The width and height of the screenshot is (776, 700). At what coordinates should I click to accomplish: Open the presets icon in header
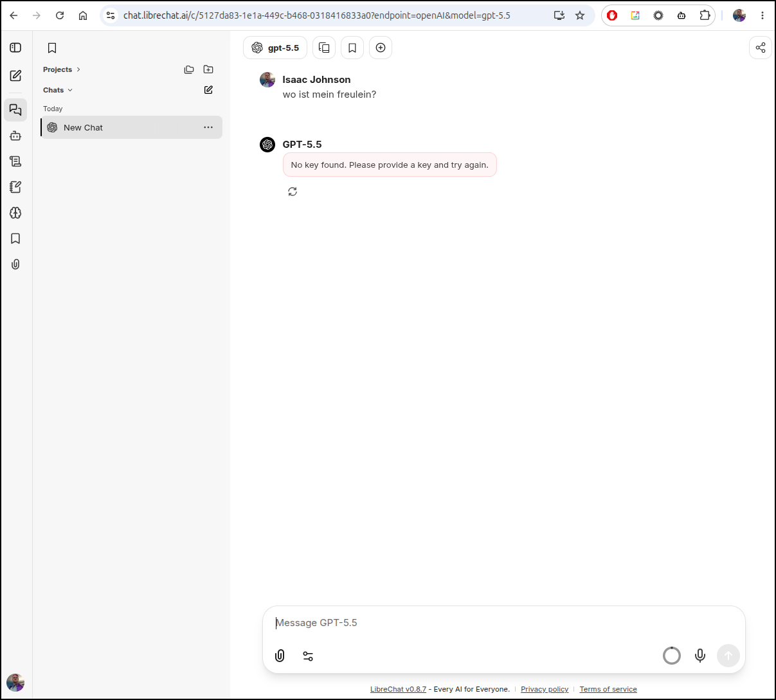pyautogui.click(x=324, y=48)
